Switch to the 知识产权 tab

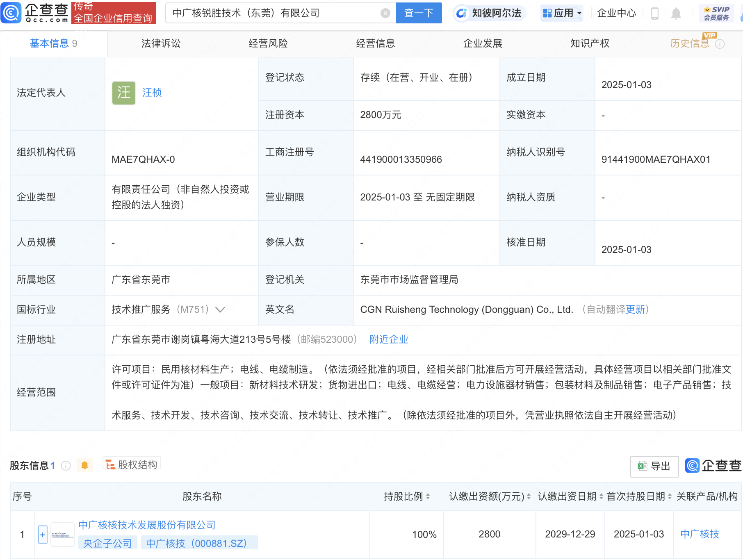[x=590, y=43]
